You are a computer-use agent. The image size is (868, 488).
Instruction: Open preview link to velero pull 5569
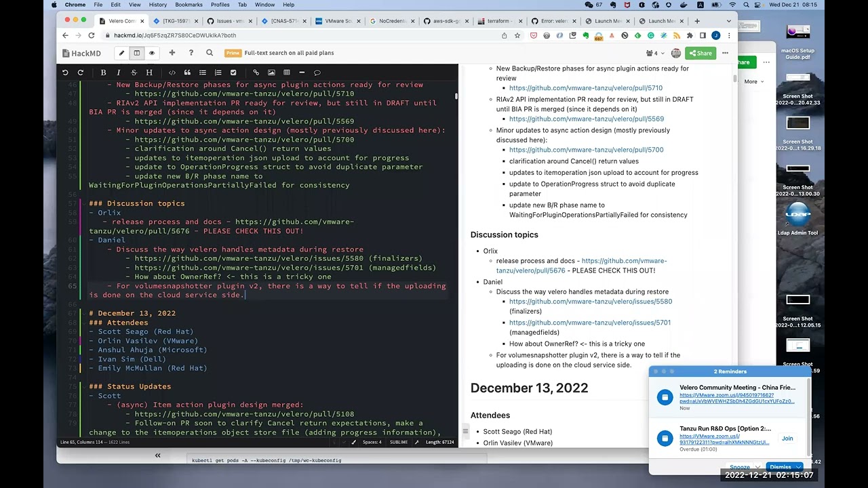click(587, 119)
